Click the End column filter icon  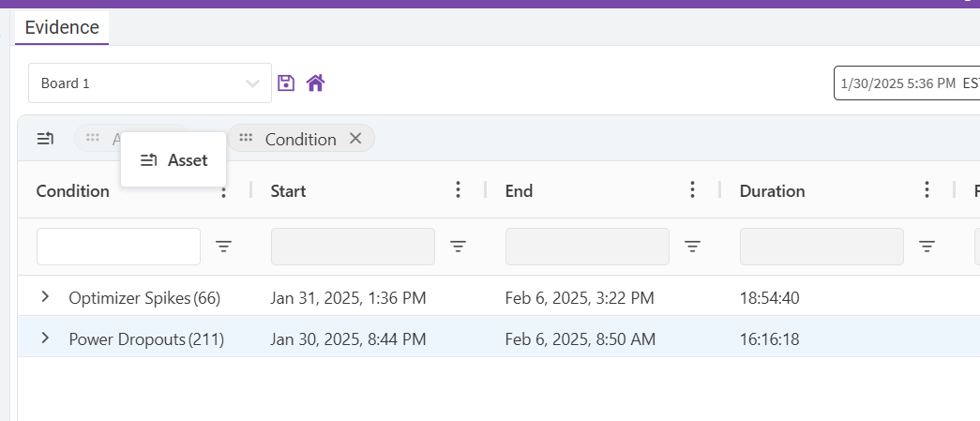tap(692, 247)
